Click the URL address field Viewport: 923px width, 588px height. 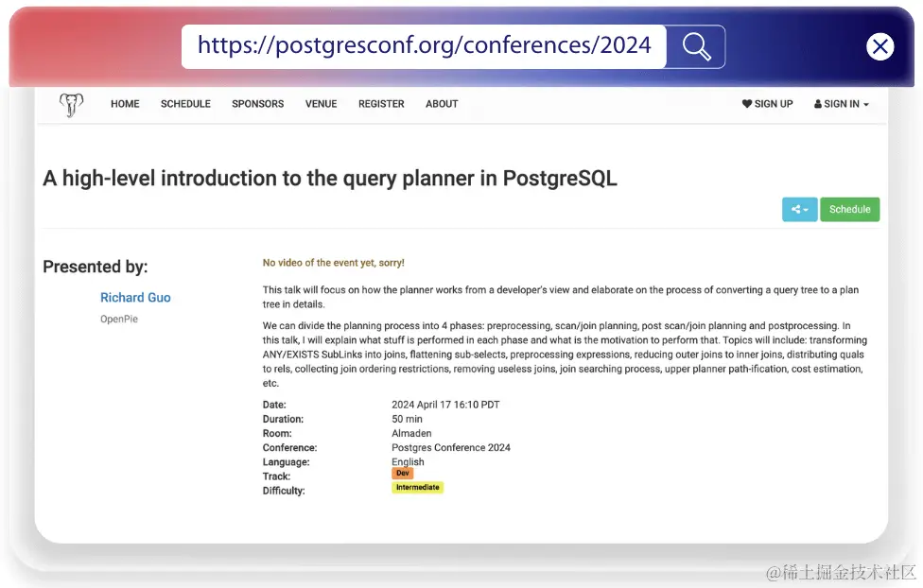tap(424, 46)
